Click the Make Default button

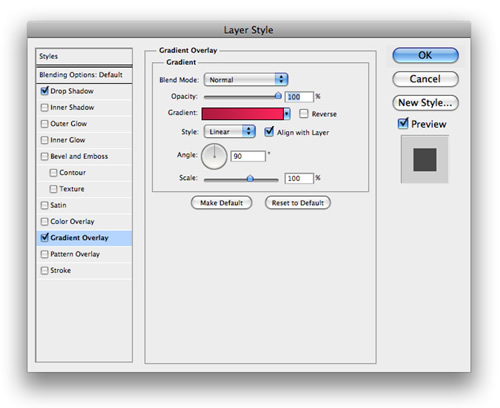tap(221, 203)
